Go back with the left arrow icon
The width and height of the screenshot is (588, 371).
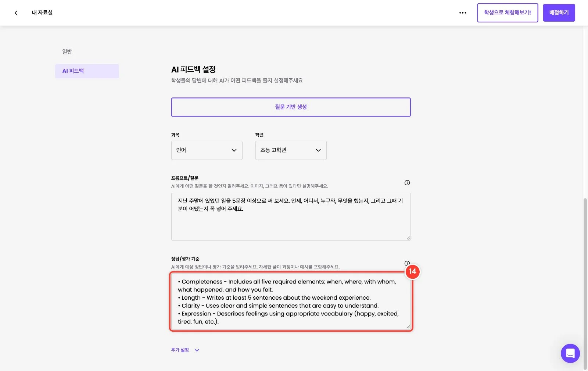[16, 13]
